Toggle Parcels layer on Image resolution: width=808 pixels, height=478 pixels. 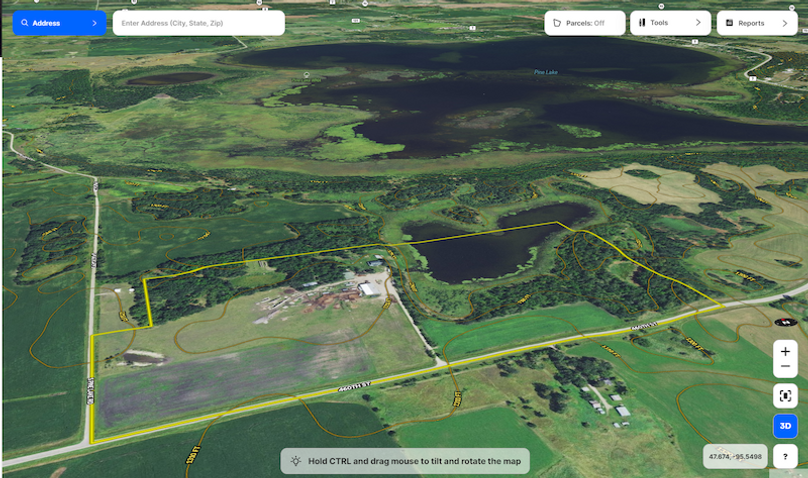point(585,22)
